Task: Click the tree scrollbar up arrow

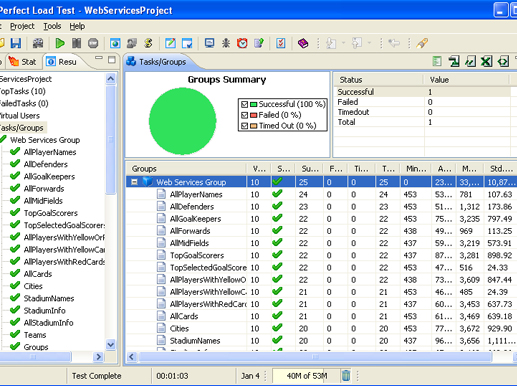Action: 111,79
